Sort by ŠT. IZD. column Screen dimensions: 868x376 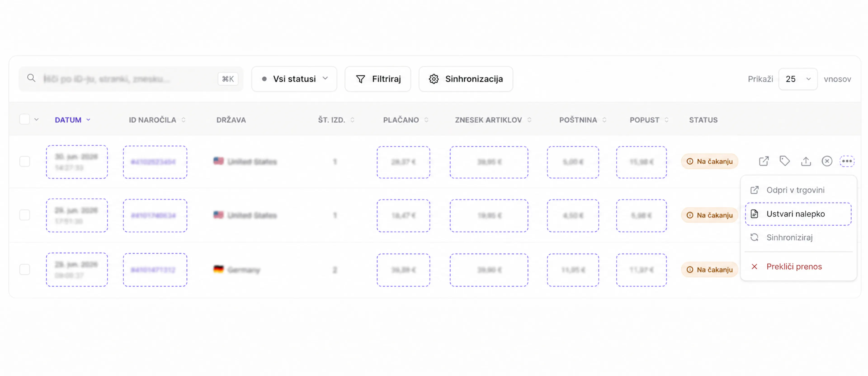pyautogui.click(x=336, y=120)
